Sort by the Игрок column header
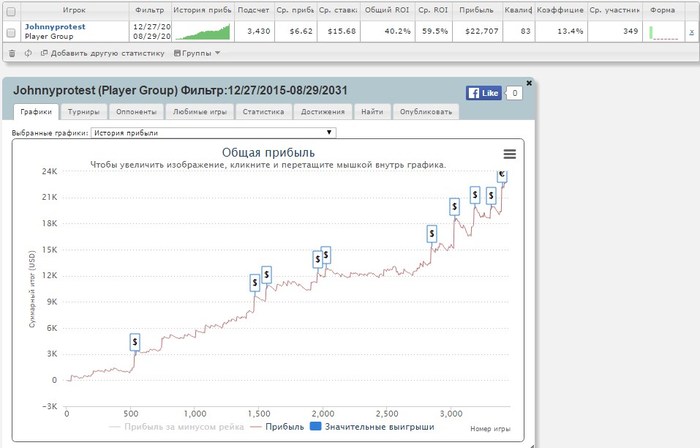700x448 pixels. click(x=74, y=10)
